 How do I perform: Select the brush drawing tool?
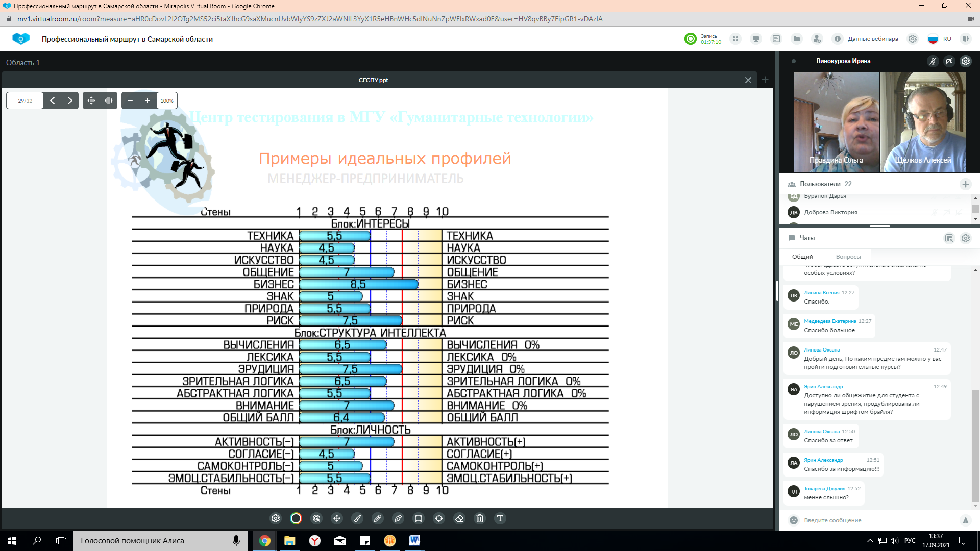[x=357, y=518]
